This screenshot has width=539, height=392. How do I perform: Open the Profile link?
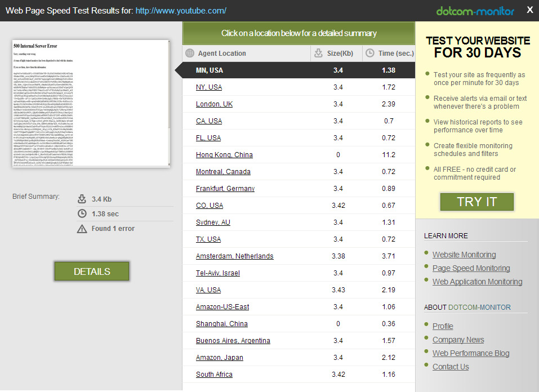tap(443, 326)
